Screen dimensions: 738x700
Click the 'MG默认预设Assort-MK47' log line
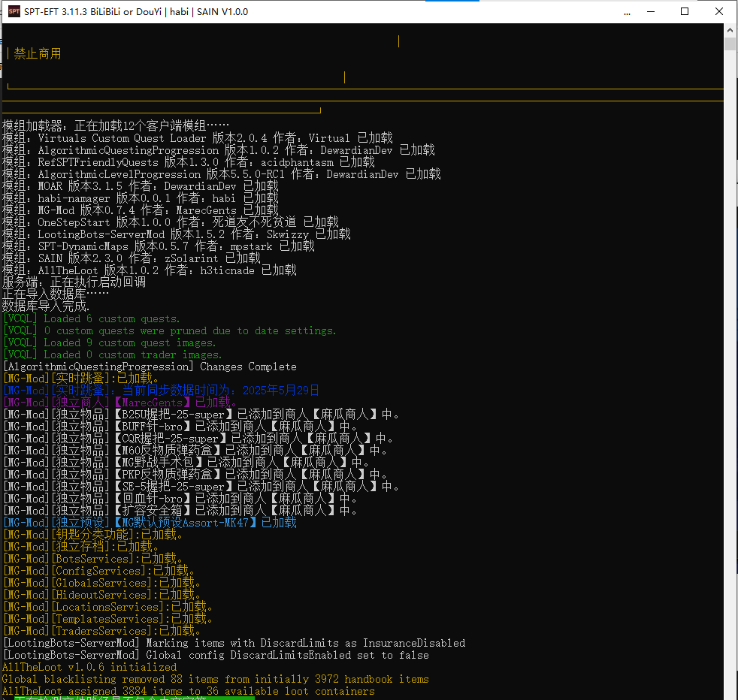tap(150, 523)
